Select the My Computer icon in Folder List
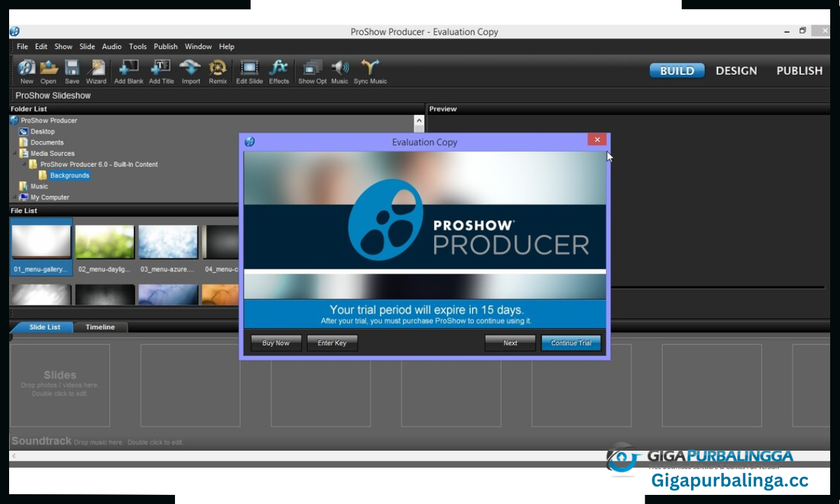This screenshot has height=504, width=840. click(24, 197)
